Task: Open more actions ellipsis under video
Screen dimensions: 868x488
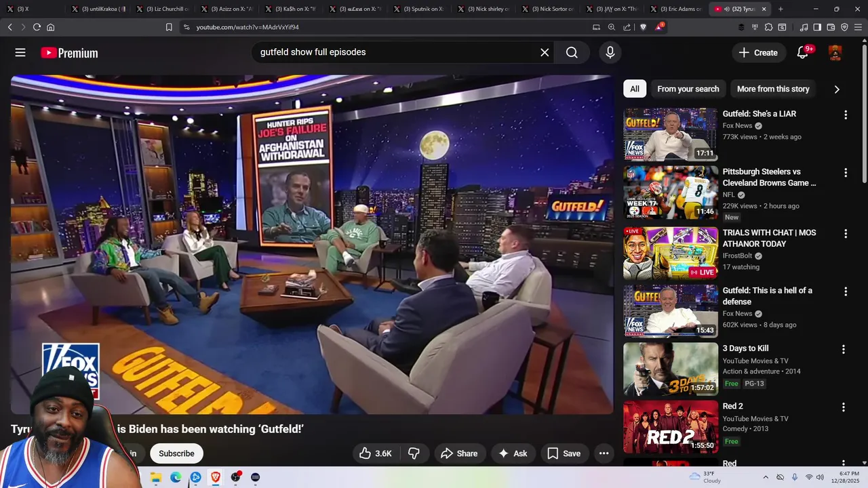Action: [604, 453]
